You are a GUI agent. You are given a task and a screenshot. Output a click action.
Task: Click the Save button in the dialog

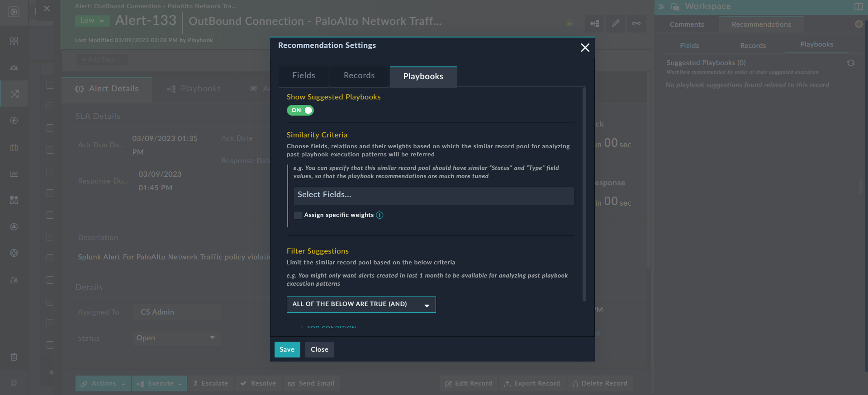point(287,349)
